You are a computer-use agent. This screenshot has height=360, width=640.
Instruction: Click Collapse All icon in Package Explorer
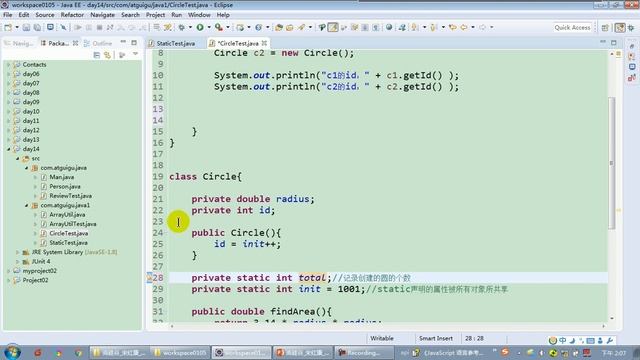(97, 55)
